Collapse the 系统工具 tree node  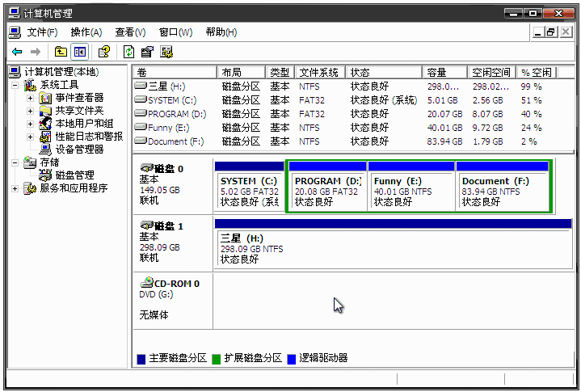(x=15, y=85)
